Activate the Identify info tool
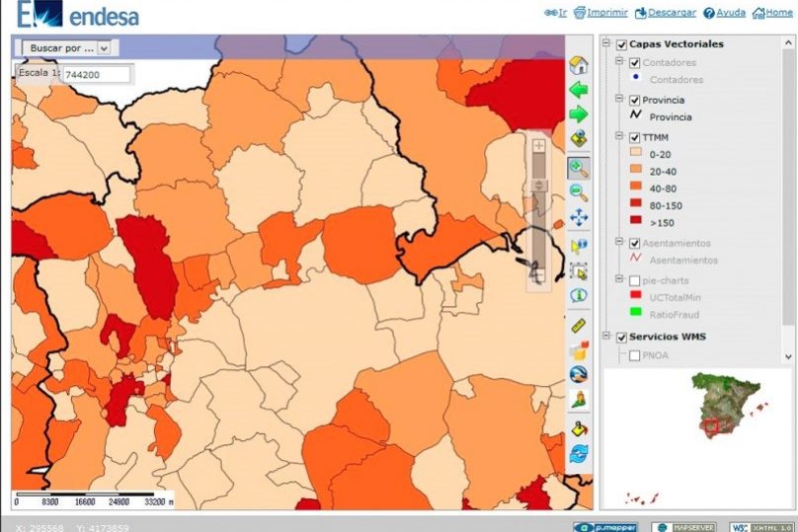Viewport: 798px width, 532px height. [x=579, y=295]
